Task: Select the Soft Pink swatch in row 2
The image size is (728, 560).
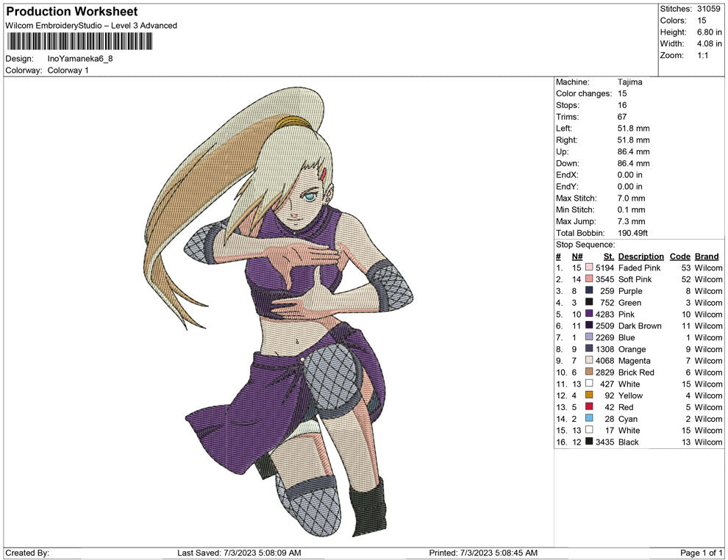Action: [588, 279]
